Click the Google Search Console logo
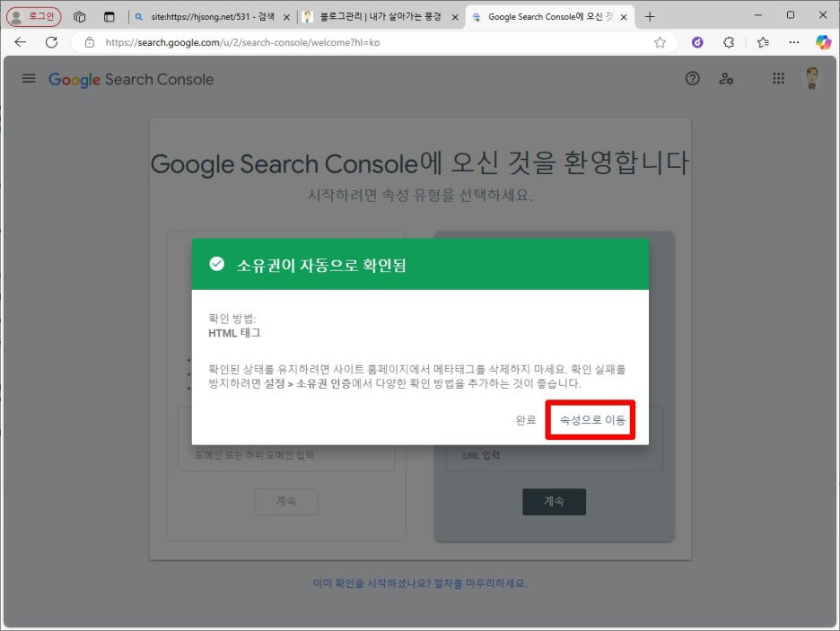The width and height of the screenshot is (840, 631). [131, 80]
